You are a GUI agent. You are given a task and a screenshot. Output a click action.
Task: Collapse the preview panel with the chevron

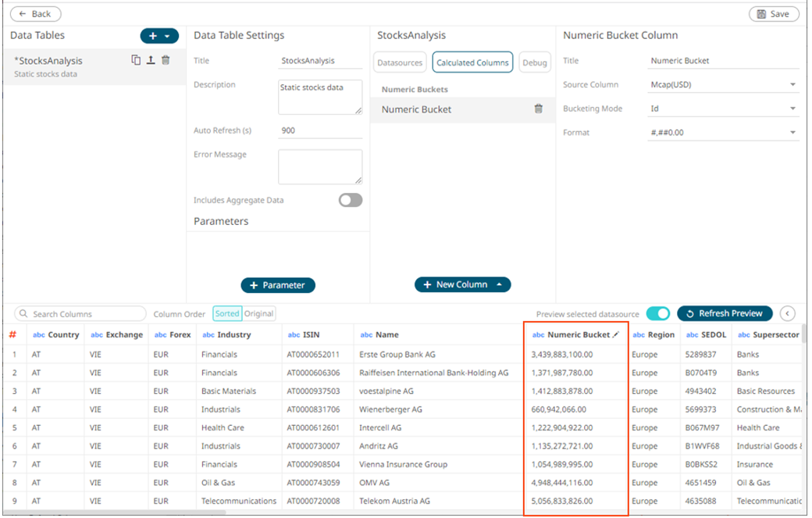click(787, 313)
